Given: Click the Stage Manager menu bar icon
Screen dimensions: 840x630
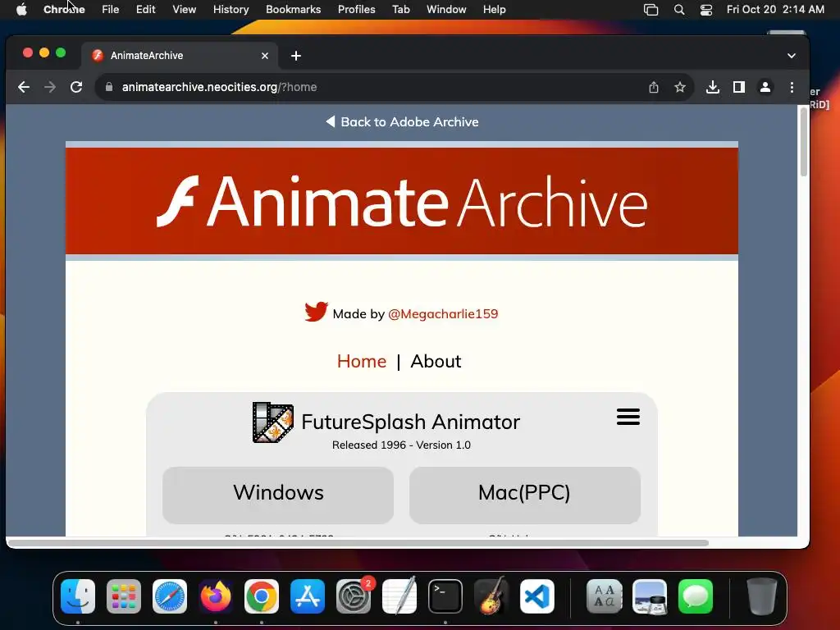Looking at the screenshot, I should click(651, 10).
